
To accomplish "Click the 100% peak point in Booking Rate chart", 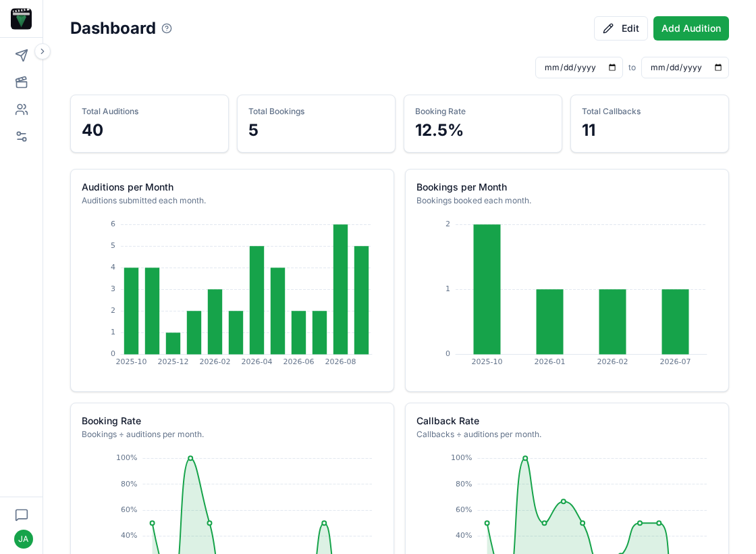I will tap(190, 459).
